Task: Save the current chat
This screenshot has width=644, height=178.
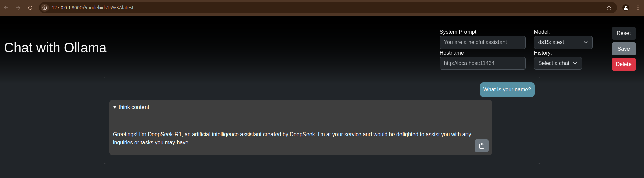Action: coord(623,49)
